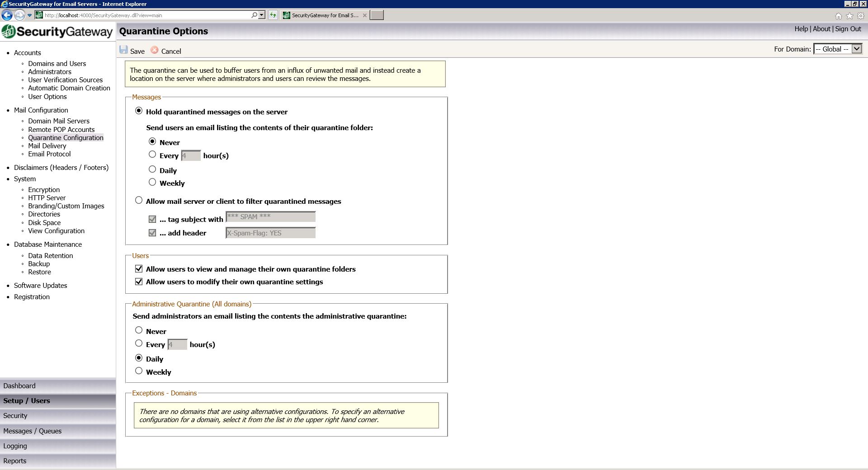868x470 pixels.
Task: Click the address bar search magnifier icon
Action: (255, 15)
